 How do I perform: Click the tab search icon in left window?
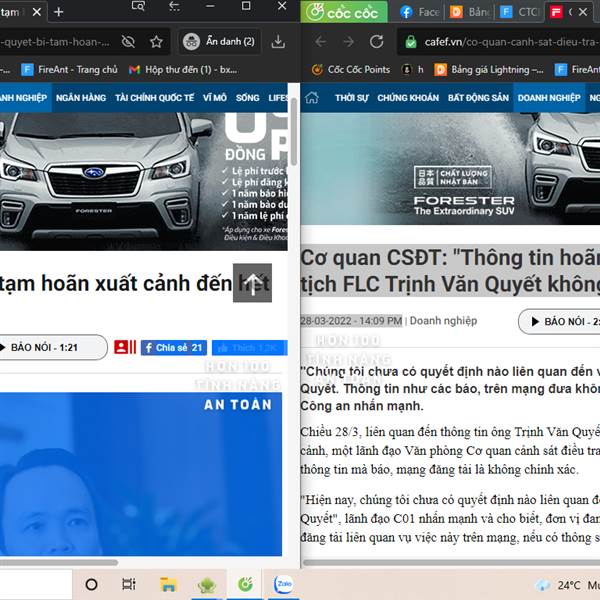pyautogui.click(x=138, y=6)
